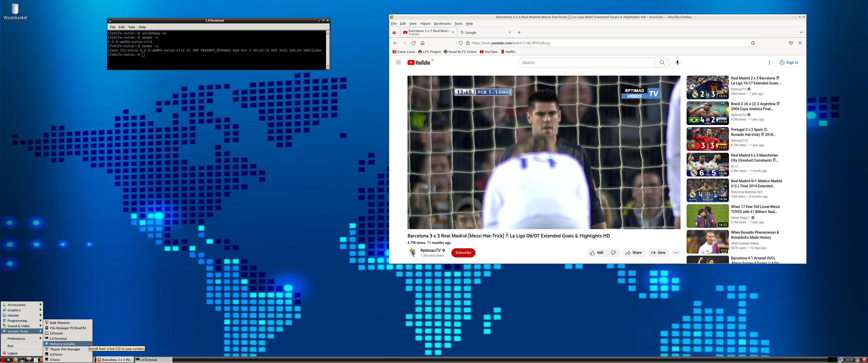The height and width of the screenshot is (363, 868).
Task: Launch Refracta Installer from System Tools
Action: click(68, 344)
